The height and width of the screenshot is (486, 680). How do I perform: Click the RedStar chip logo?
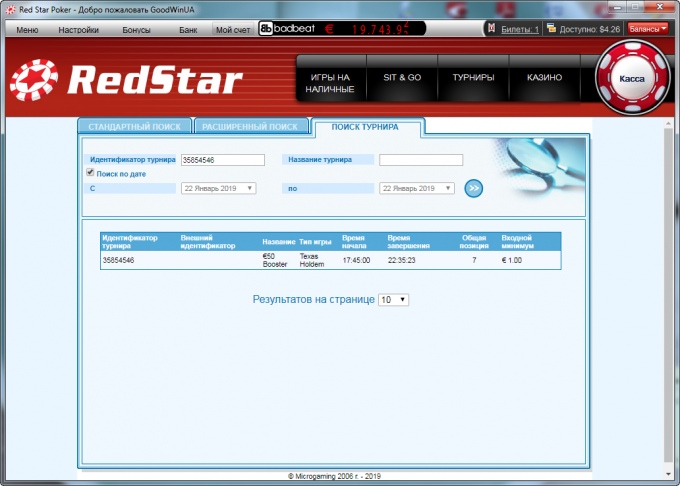[x=34, y=80]
